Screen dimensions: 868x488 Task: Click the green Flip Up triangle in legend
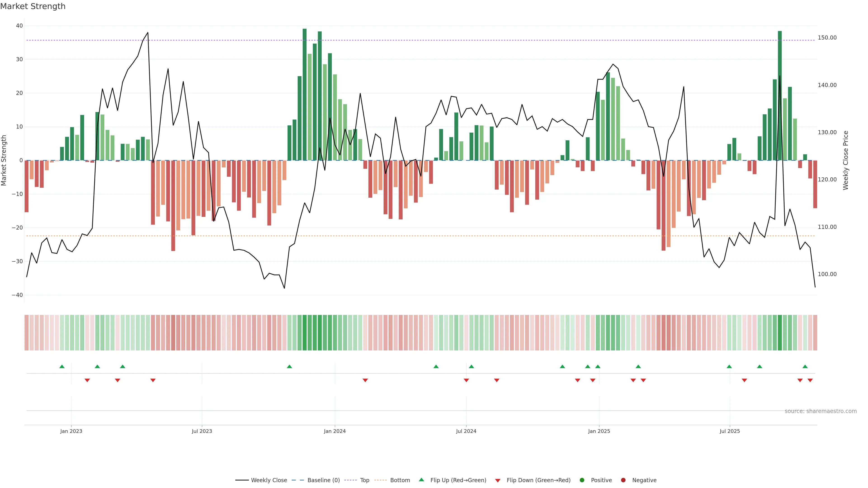click(x=421, y=480)
